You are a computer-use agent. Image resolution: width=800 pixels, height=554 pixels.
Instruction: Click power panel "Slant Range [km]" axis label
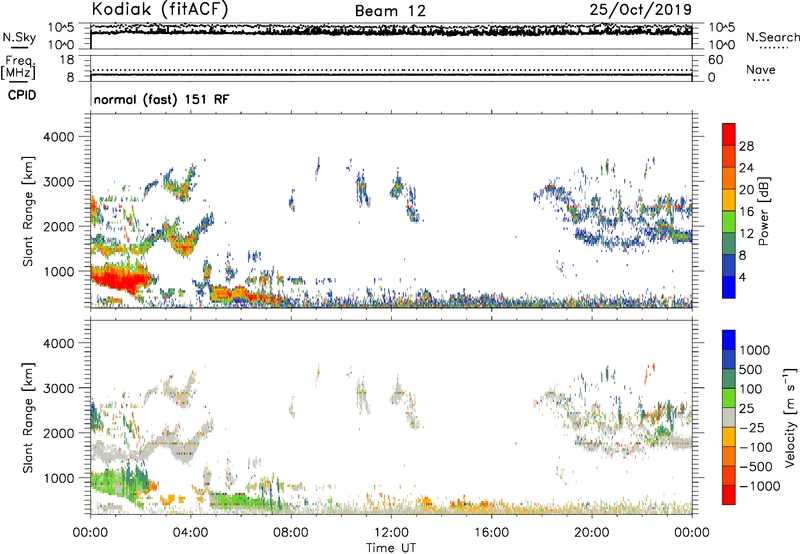tap(28, 211)
